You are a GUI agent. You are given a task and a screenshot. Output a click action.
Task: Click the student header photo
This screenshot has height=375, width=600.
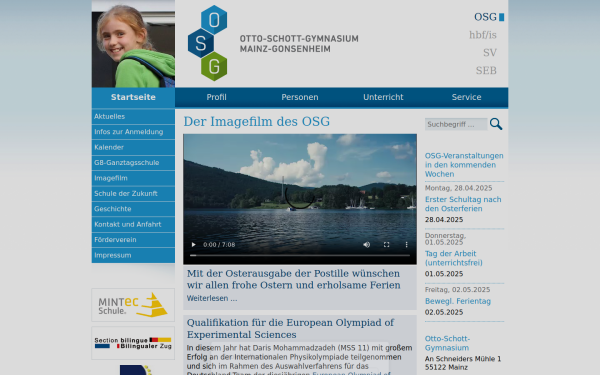[x=133, y=44]
